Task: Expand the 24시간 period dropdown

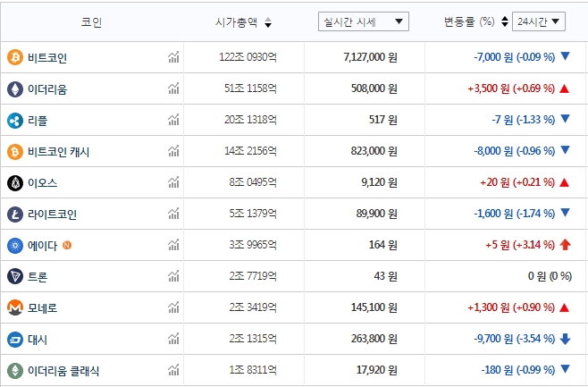Action: [540, 21]
